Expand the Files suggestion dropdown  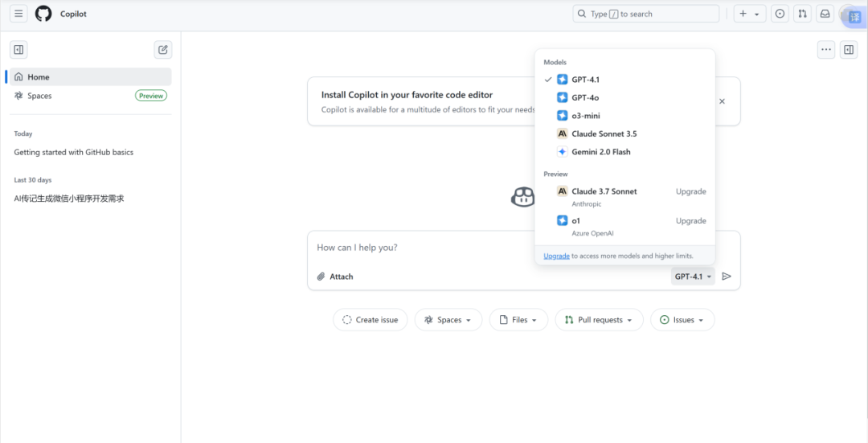pos(518,319)
